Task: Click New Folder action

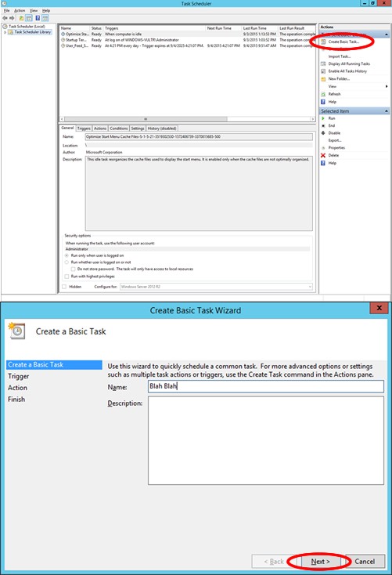Action: [x=339, y=79]
